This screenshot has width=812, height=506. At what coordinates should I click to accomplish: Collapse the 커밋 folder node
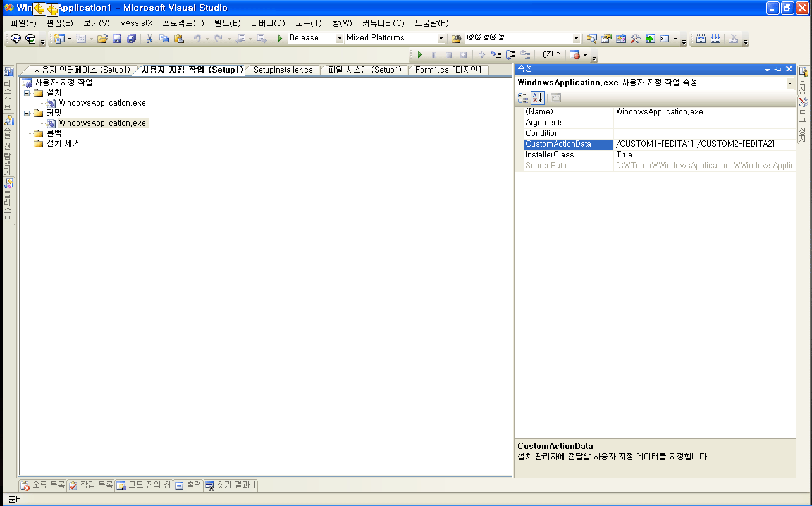(27, 113)
